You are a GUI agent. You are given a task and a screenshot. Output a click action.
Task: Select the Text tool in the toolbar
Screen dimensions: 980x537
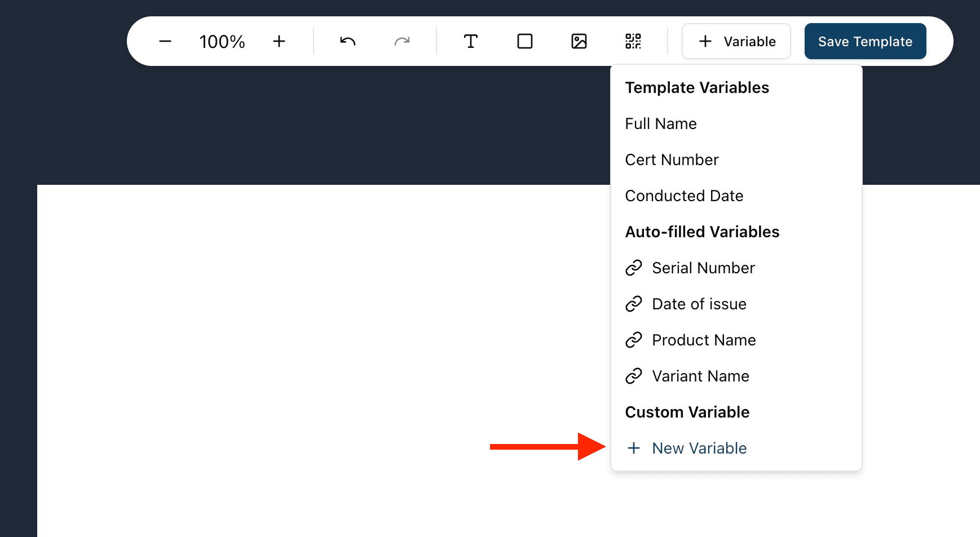[x=471, y=41]
